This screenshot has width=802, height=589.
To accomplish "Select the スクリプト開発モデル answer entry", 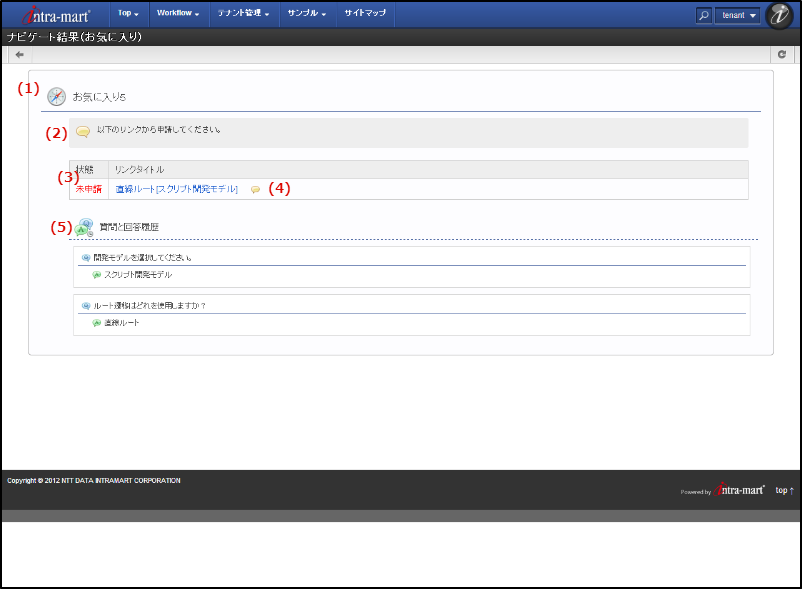I will (137, 274).
